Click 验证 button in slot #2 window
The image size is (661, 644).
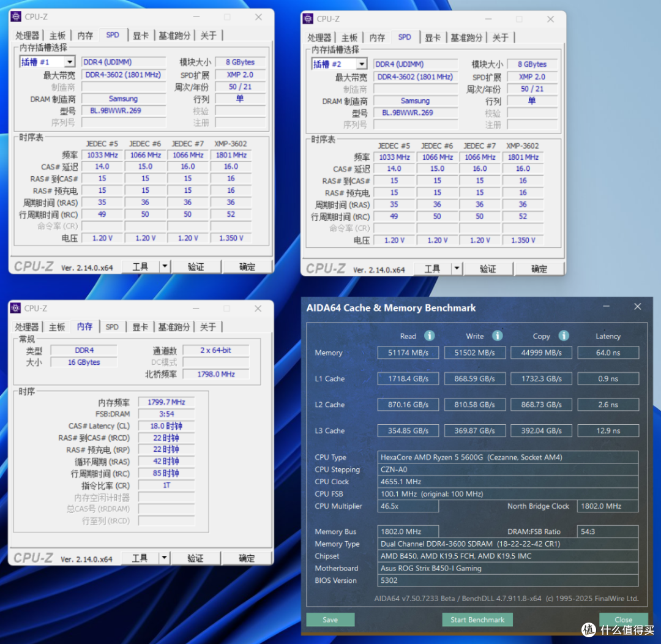488,269
